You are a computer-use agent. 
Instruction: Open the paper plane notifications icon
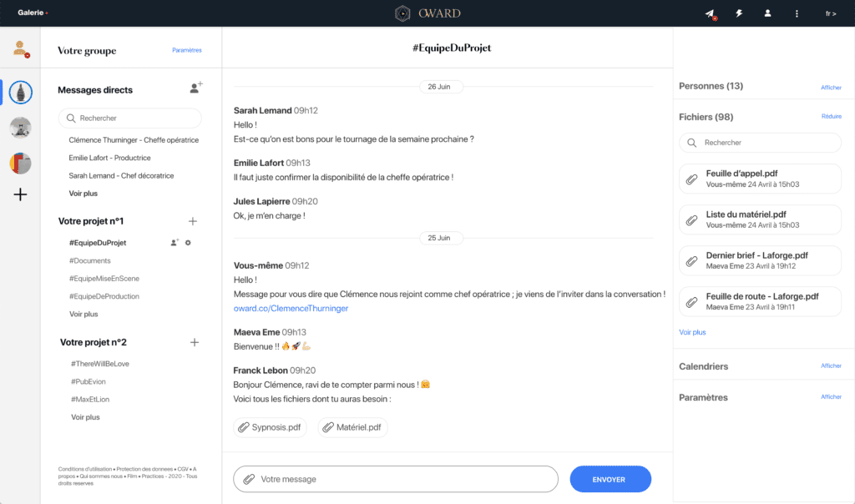[x=710, y=13]
